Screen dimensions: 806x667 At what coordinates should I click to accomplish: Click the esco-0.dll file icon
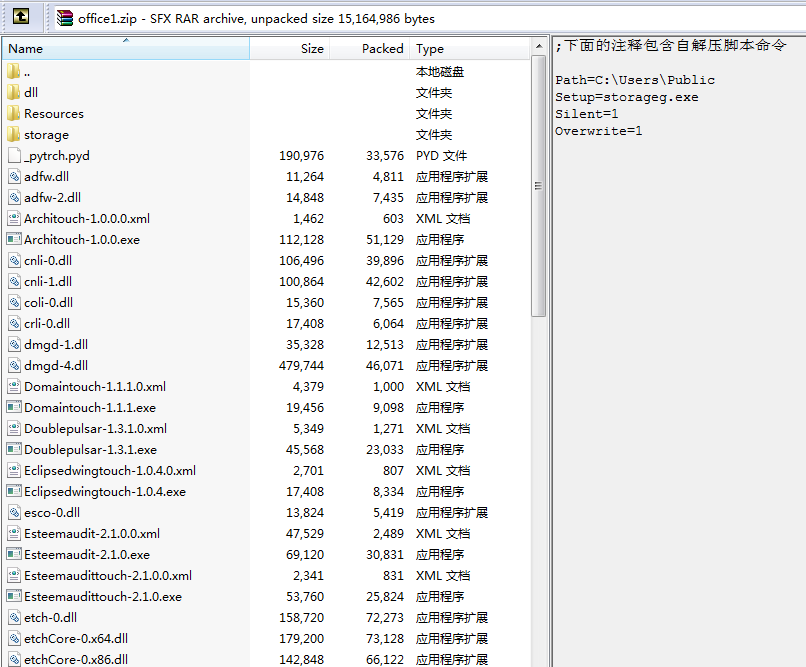click(x=14, y=513)
